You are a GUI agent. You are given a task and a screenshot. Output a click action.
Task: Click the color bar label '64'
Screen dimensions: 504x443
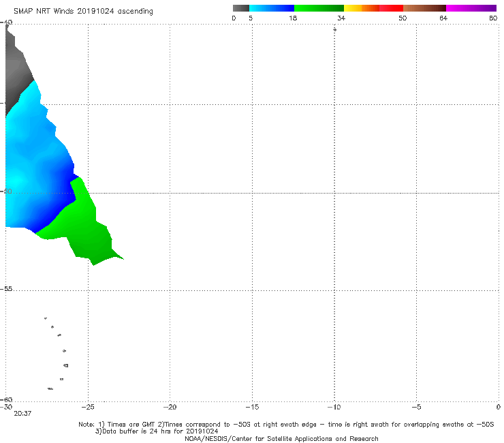point(443,18)
